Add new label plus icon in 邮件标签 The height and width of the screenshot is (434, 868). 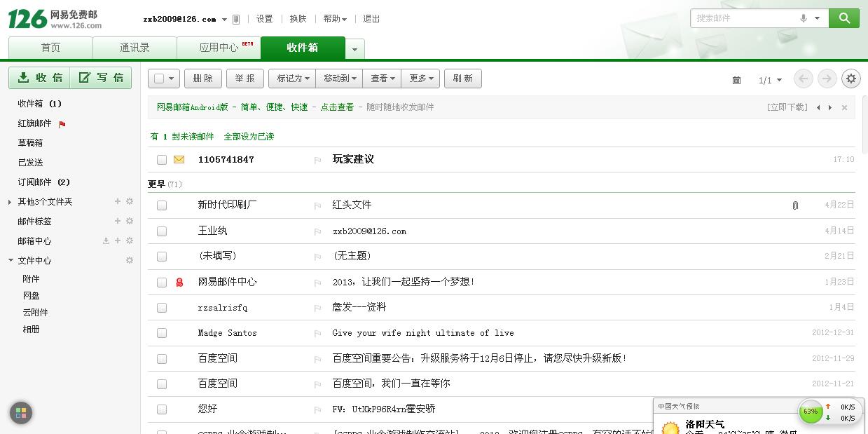(118, 221)
